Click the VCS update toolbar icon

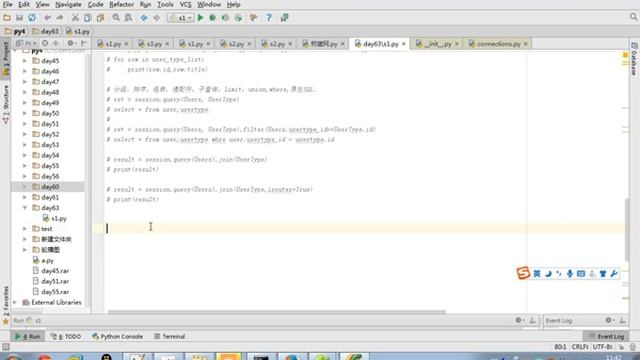pyautogui.click(x=284, y=18)
